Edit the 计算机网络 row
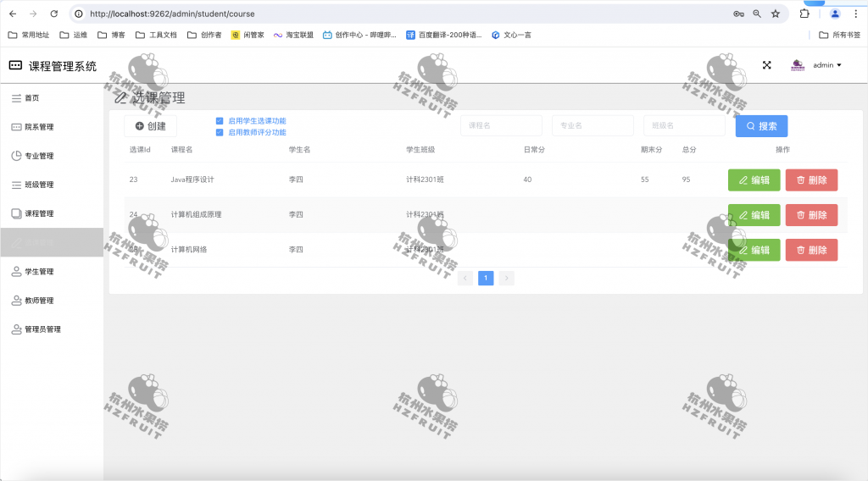Screen dimensions: 868x481 (754, 250)
